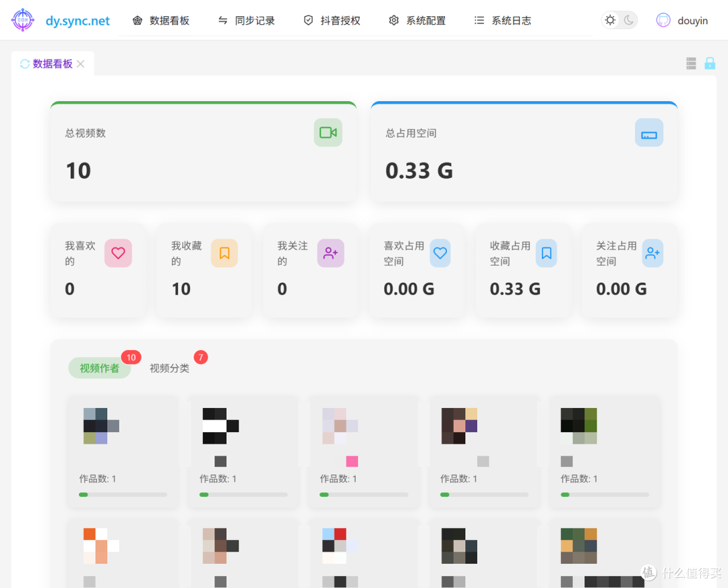The height and width of the screenshot is (588, 728).
Task: Open the 抖音授权 menu item
Action: [x=332, y=20]
